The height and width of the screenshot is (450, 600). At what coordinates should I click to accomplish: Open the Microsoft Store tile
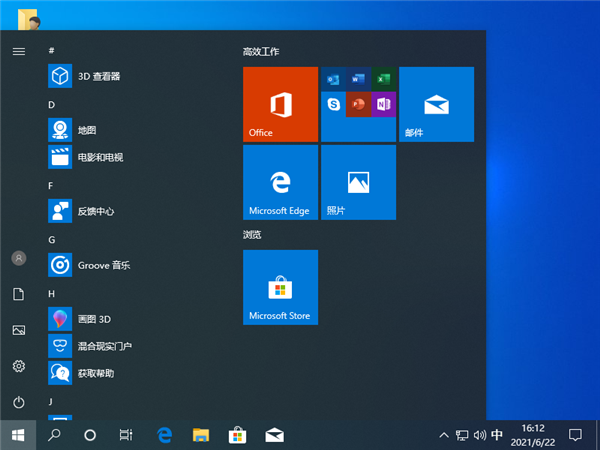(280, 288)
